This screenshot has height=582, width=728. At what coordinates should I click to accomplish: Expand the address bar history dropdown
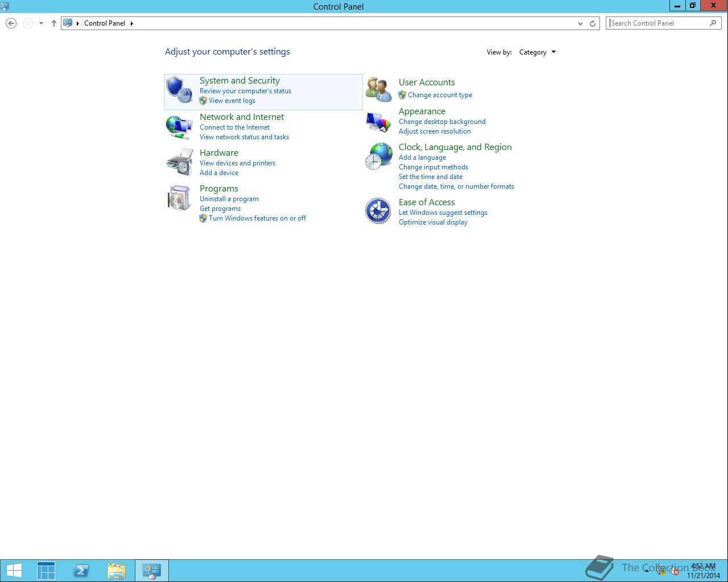580,23
